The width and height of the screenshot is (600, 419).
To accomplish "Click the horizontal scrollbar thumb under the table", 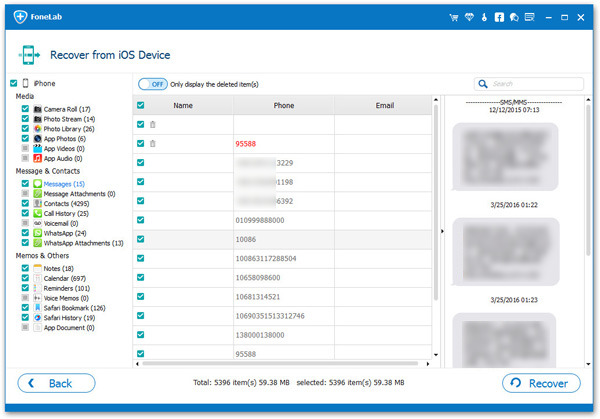I will click(280, 364).
